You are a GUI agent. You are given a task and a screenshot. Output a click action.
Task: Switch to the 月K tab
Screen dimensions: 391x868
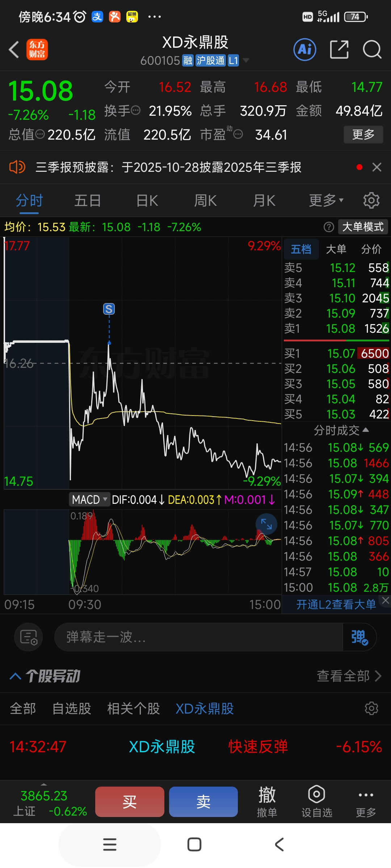coord(264,200)
